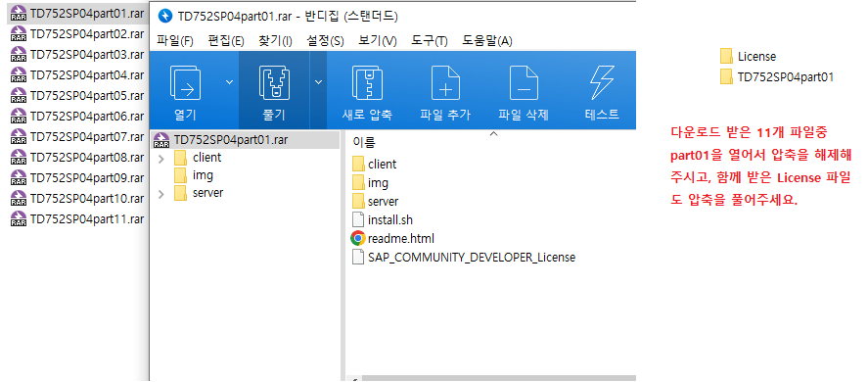The image size is (868, 382).
Task: Select TD752SP04part01.rar in Explorer list
Action: (x=77, y=14)
